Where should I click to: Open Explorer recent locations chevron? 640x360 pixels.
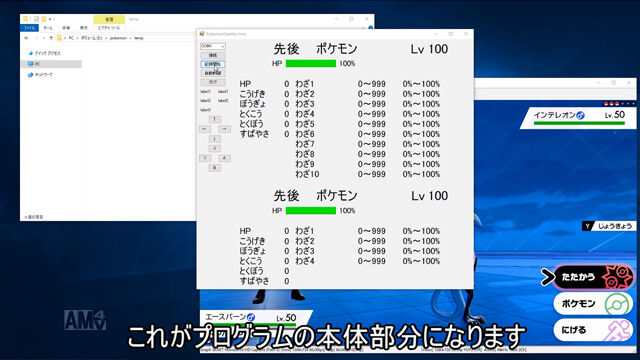[44, 38]
